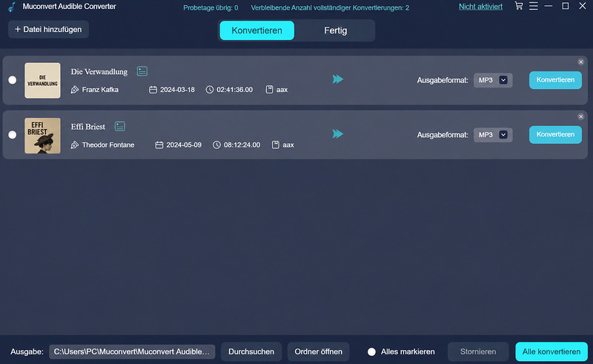The image size is (593, 364).
Task: Switch to the Fertig tab
Action: point(336,30)
